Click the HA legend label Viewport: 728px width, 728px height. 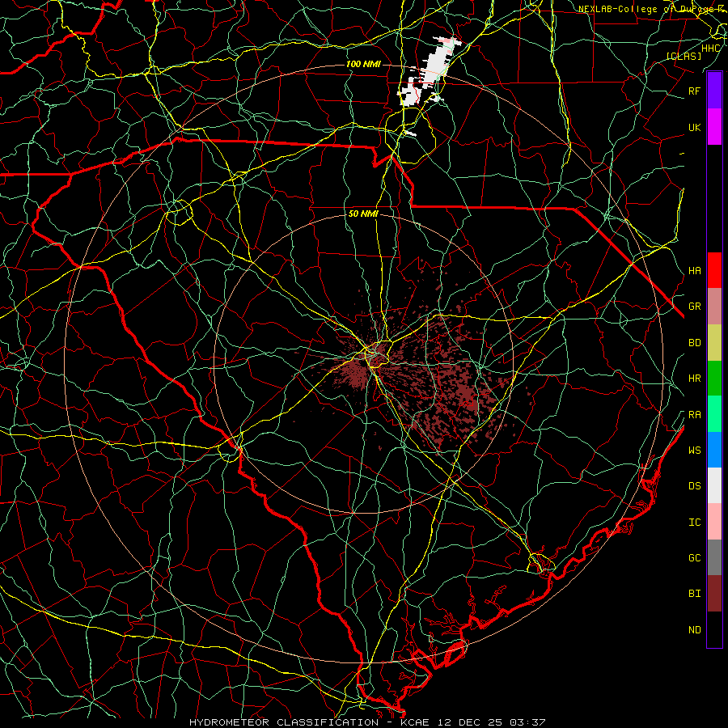(x=695, y=271)
